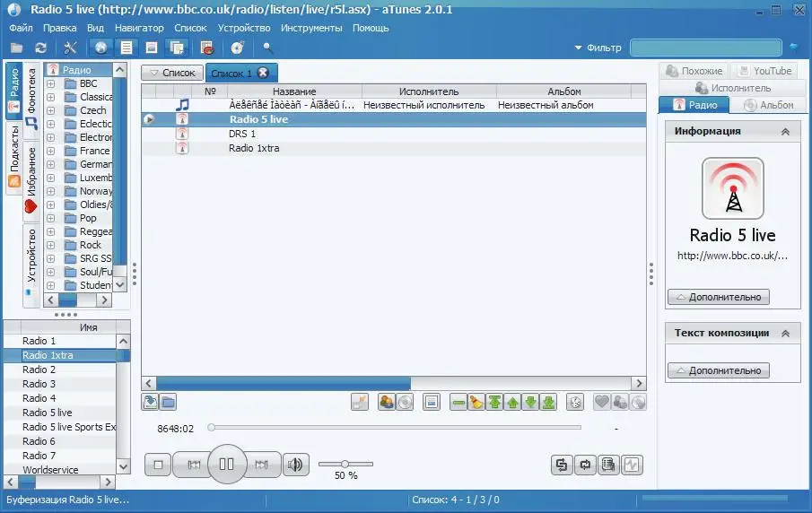This screenshot has height=513, width=812.
Task: Expand the Pop folder node
Action: [51, 218]
